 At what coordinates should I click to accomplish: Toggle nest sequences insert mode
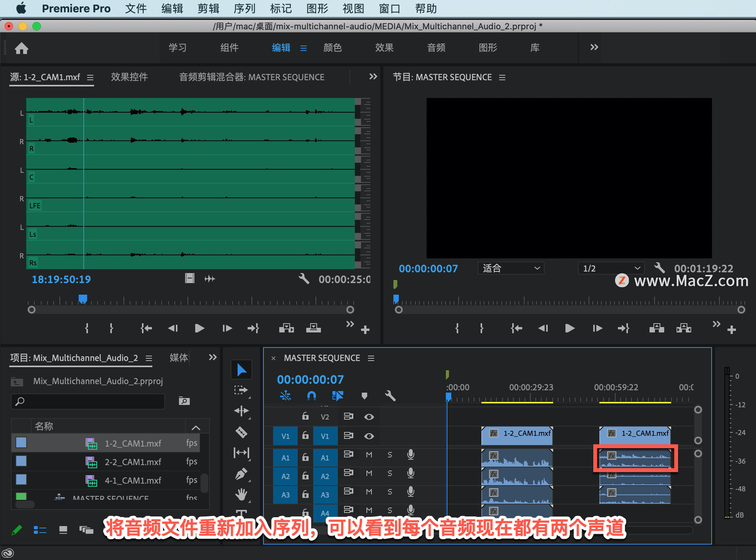click(x=285, y=395)
